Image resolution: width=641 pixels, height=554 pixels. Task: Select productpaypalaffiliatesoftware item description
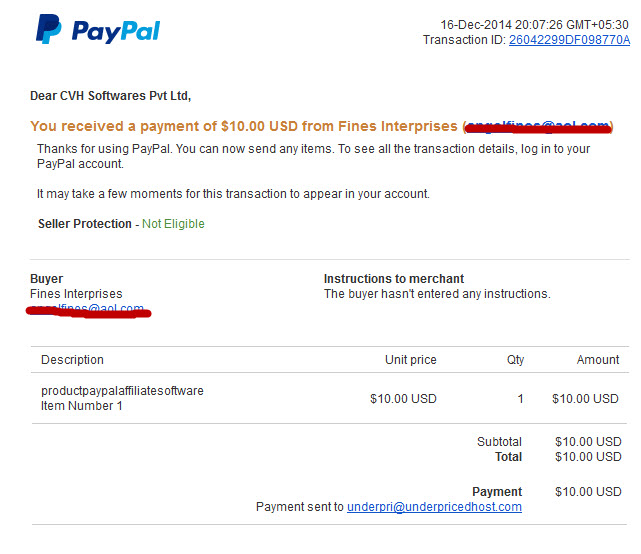click(x=122, y=391)
